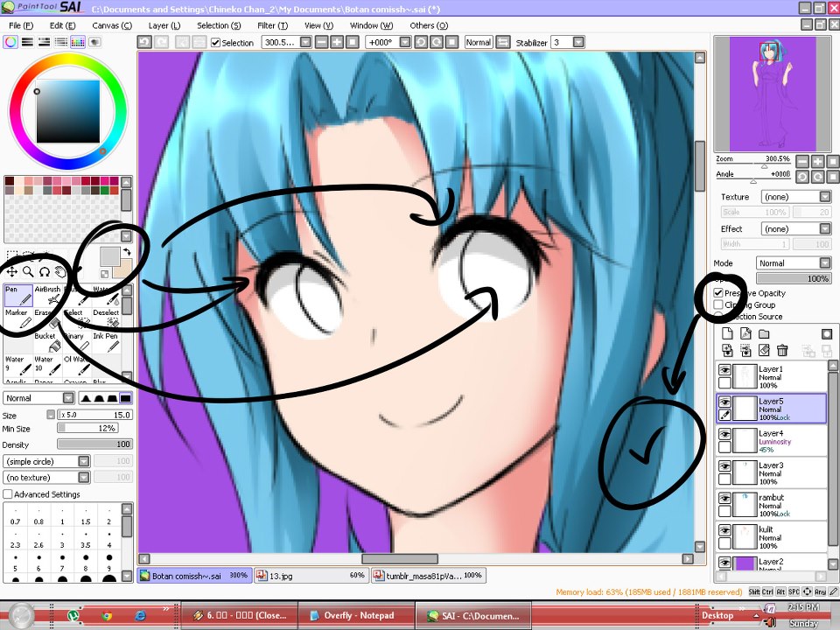Undo the last action in toolbar

click(x=144, y=42)
